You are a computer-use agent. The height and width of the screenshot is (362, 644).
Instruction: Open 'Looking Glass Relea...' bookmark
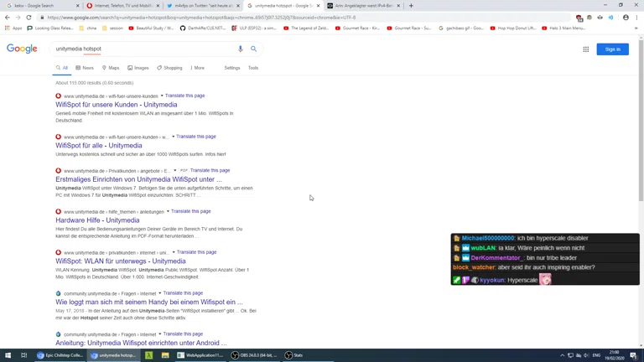tap(50, 28)
